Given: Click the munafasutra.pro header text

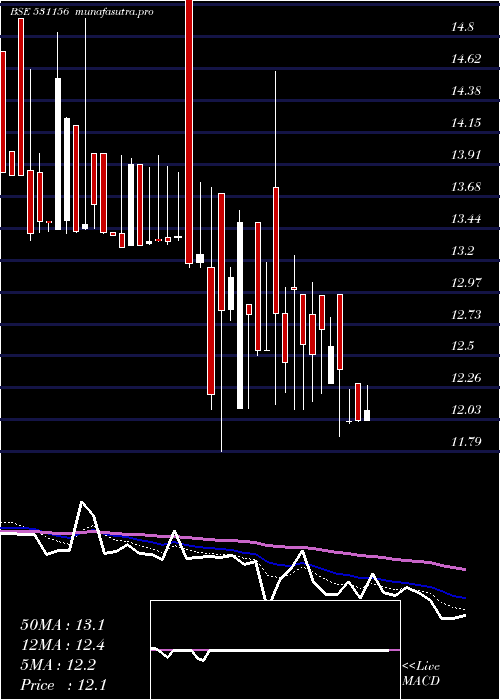Looking at the screenshot, I should point(115,12).
